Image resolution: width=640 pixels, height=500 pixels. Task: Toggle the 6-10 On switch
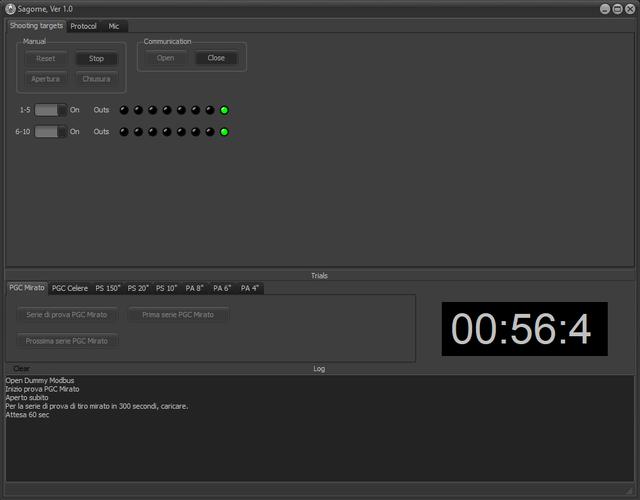click(x=51, y=131)
